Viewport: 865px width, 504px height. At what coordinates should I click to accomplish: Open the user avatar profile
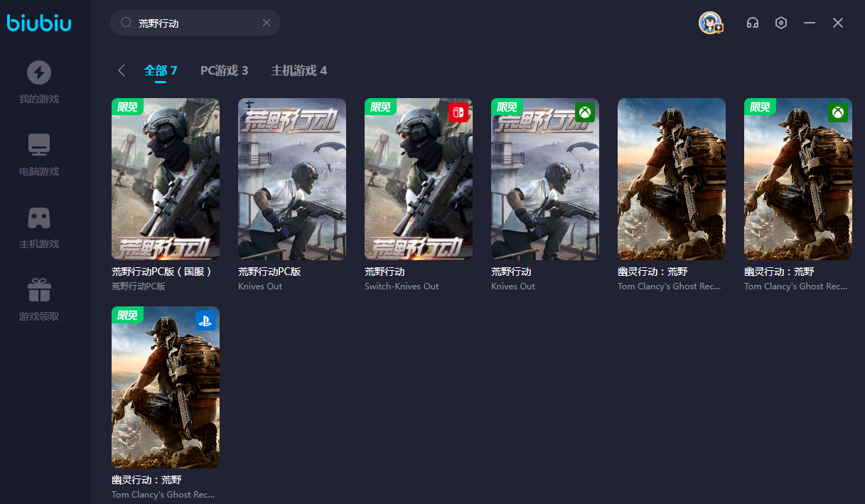coord(710,23)
